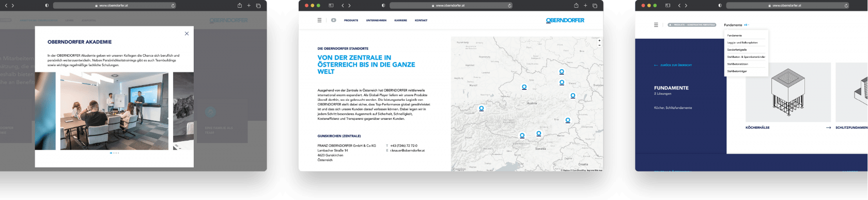Choose Sonderfertigteile in the dropdown
The height and width of the screenshot is (200, 868).
click(737, 50)
